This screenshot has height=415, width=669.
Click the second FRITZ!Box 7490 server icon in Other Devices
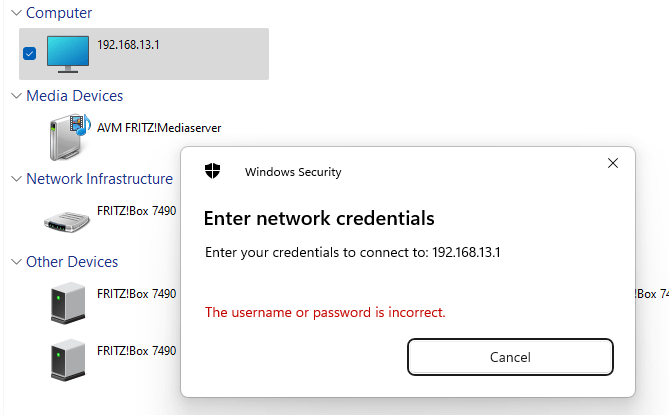click(68, 360)
